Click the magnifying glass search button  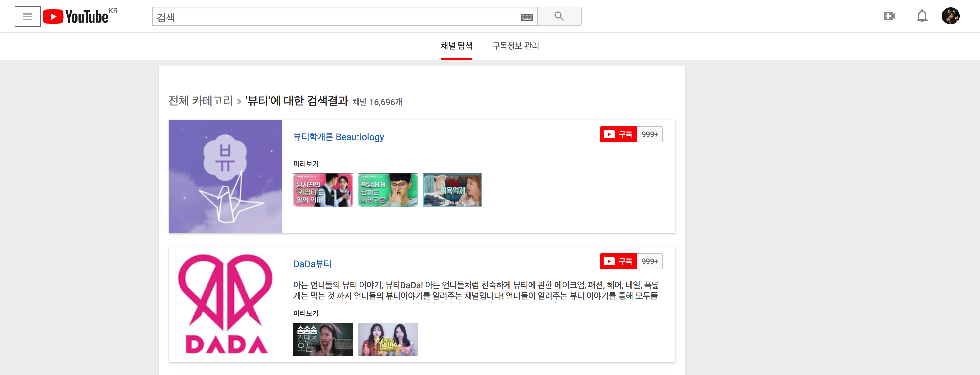[559, 17]
